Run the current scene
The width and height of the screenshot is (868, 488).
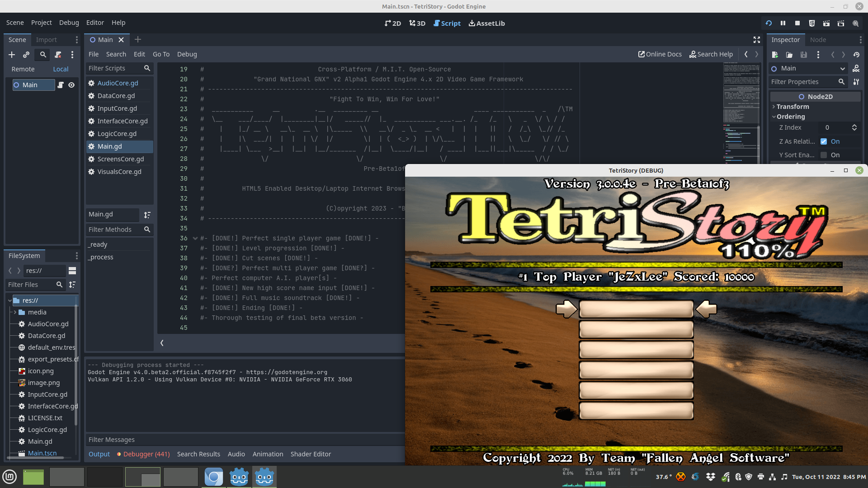[x=826, y=23]
